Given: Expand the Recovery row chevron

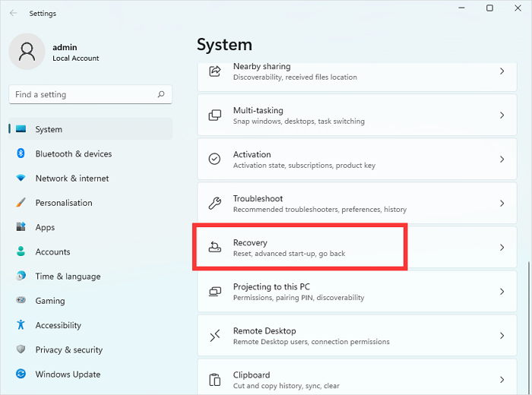Looking at the screenshot, I should (x=502, y=248).
